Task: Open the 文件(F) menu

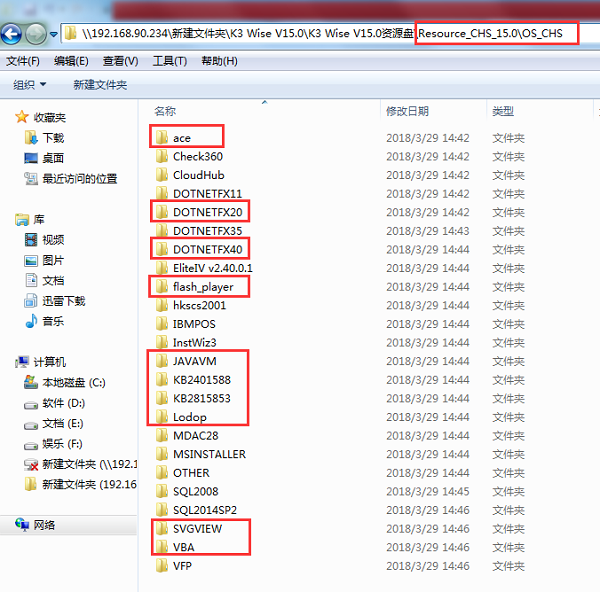Action: click(x=23, y=61)
